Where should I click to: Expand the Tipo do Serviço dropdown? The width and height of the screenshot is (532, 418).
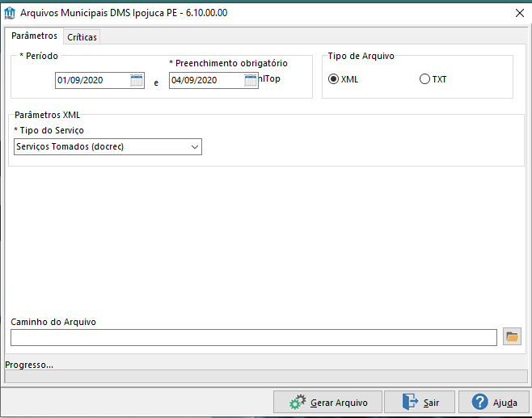(195, 147)
